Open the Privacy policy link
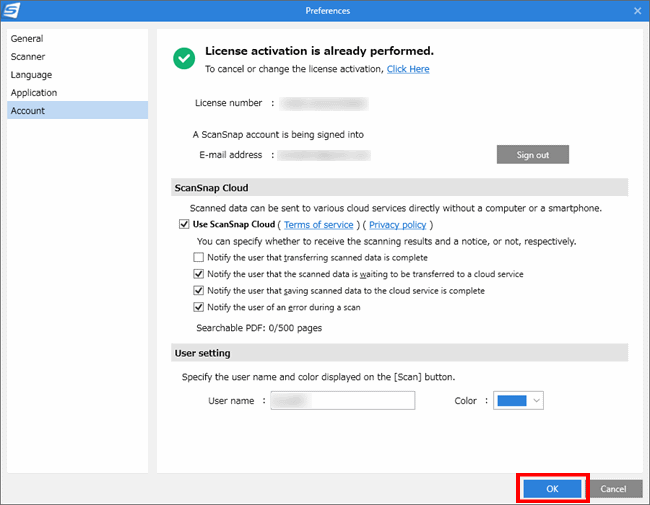This screenshot has height=505, width=650. coord(398,225)
